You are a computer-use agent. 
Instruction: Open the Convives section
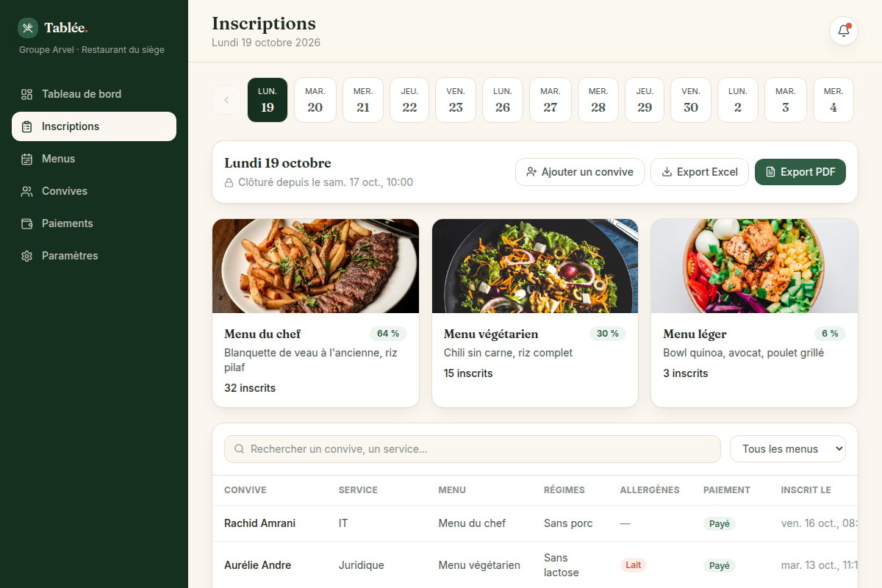(94, 191)
